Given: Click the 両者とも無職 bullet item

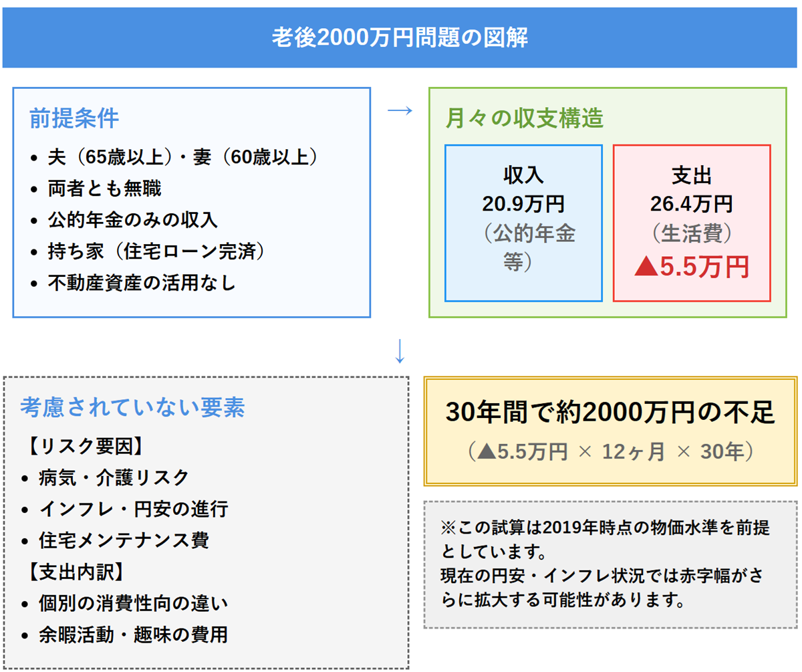Looking at the screenshot, I should tap(104, 189).
